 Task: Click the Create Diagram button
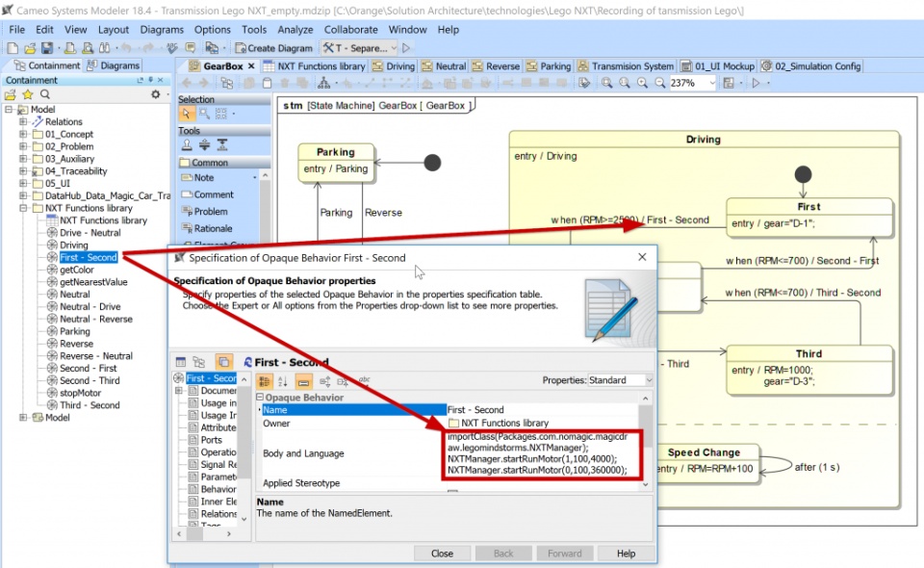pos(273,48)
